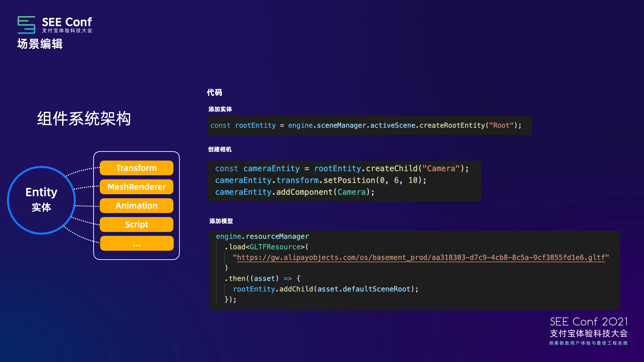Screen dimensions: 644x362
Task: Click the Transform component box
Action: [x=137, y=168]
